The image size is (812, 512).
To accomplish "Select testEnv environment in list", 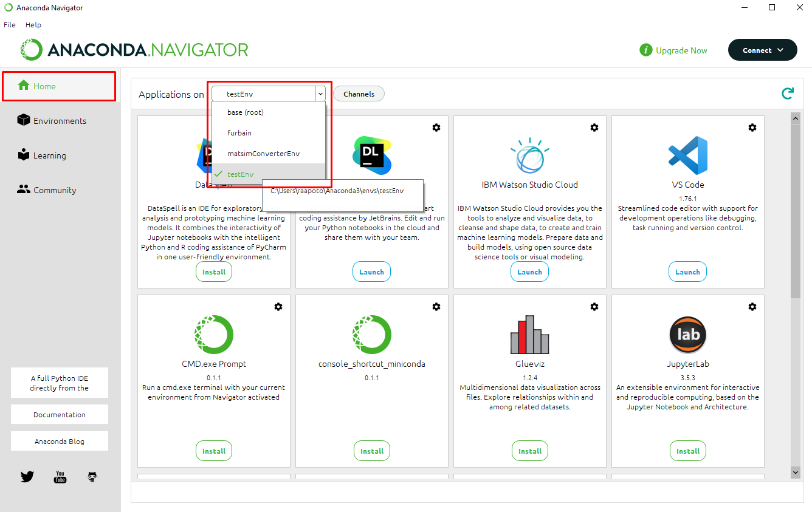I will pyautogui.click(x=269, y=174).
